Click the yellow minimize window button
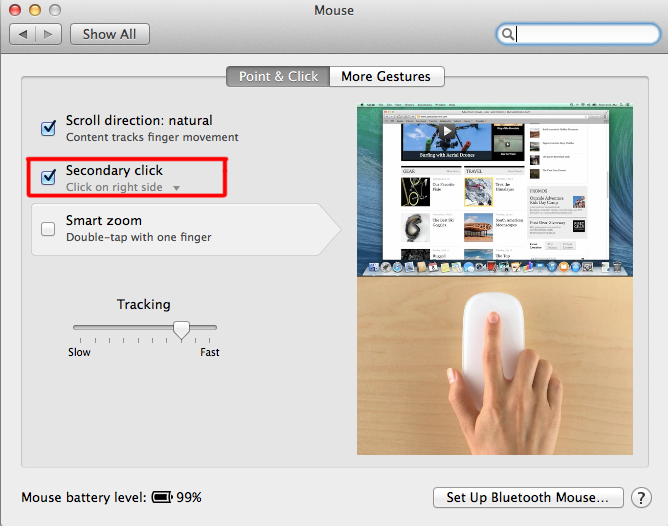Viewport: 668px width, 526px height. click(x=35, y=10)
